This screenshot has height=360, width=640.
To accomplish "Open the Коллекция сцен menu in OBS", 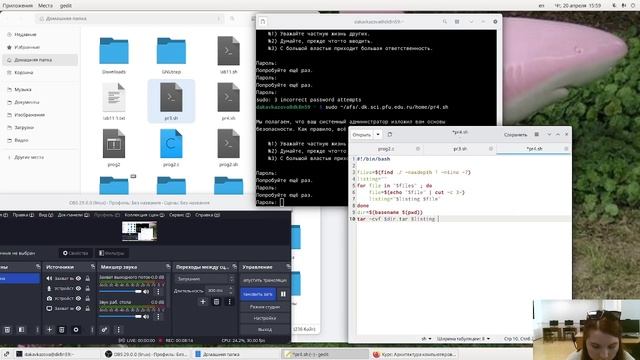I will pos(144,215).
